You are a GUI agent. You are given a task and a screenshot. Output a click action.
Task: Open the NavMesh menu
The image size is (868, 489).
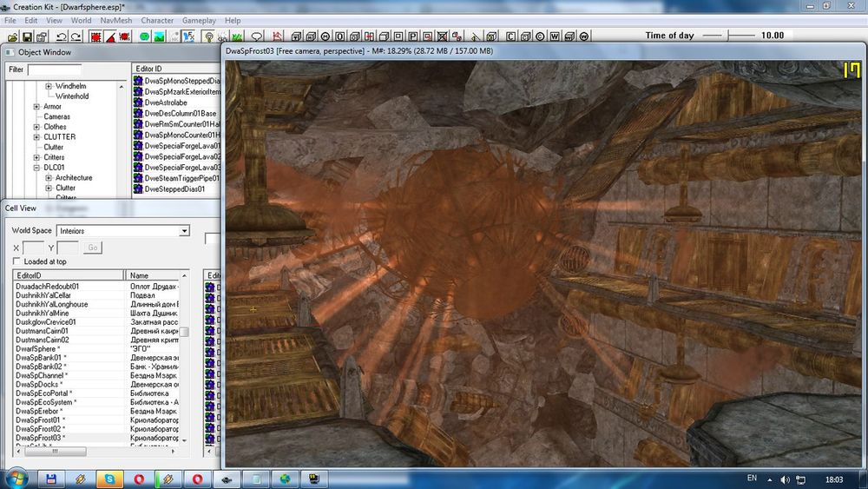(x=115, y=21)
